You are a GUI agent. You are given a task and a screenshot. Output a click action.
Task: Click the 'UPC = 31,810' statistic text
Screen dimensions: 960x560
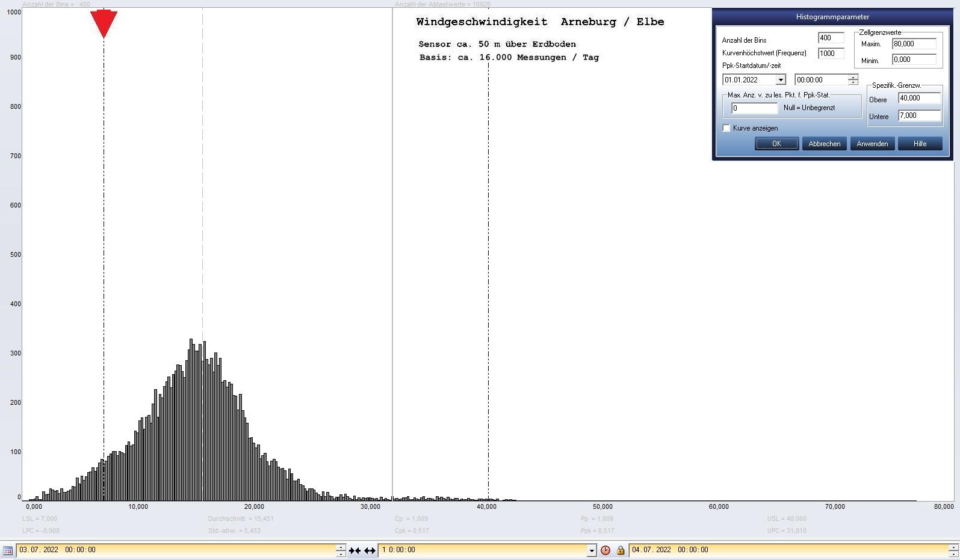787,531
